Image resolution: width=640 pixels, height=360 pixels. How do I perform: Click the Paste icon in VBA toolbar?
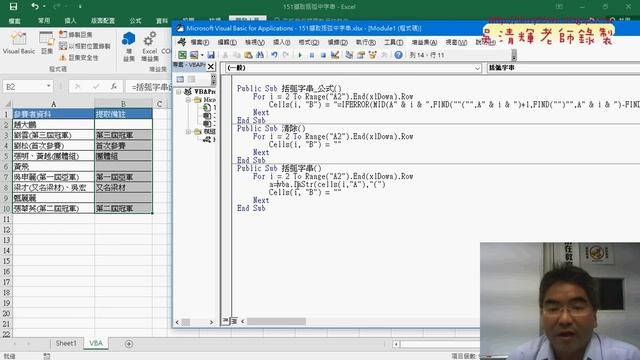tap(248, 55)
